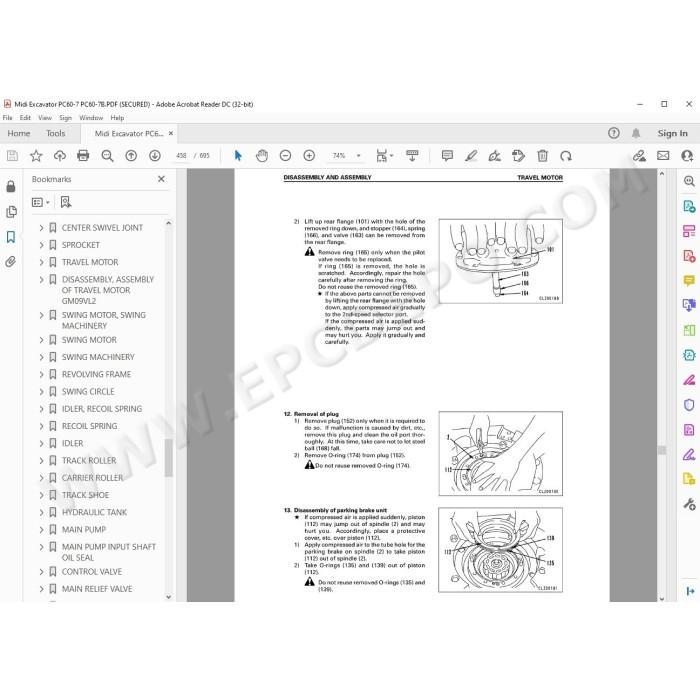Image resolution: width=700 pixels, height=700 pixels.
Task: Go to previous page arrow icon
Action: point(131,155)
